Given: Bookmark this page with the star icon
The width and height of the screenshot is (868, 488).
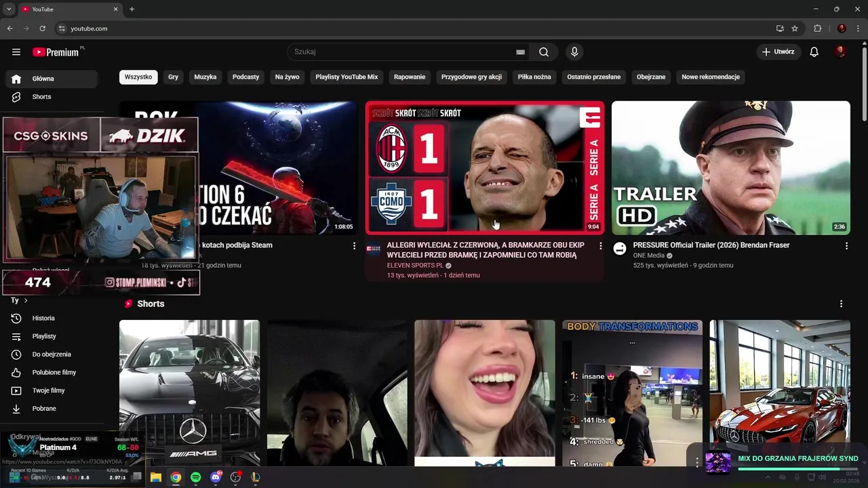Looking at the screenshot, I should coord(795,28).
